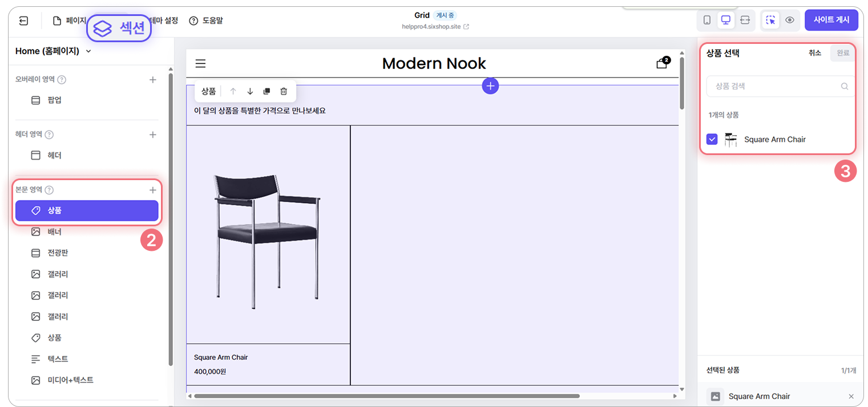868x407 pixels.
Task: Click help icon next to 본문 영역
Action: (49, 190)
